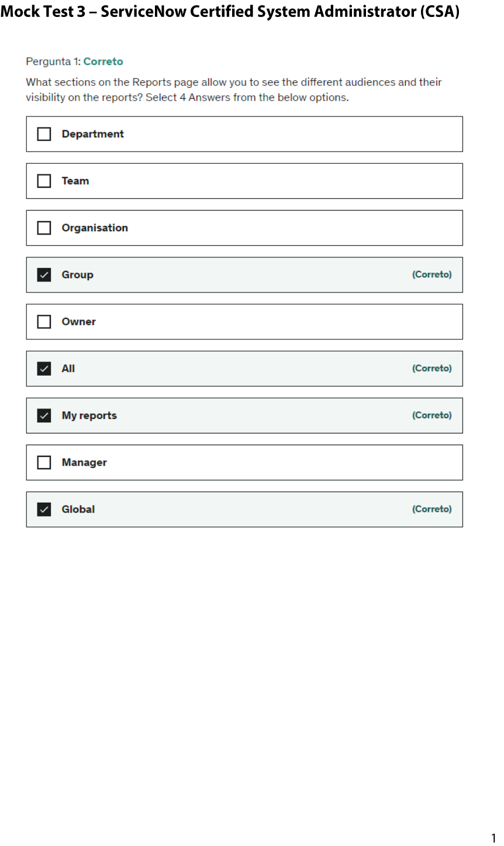Uncheck the All checkbox
This screenshot has width=504, height=846.
(44, 369)
